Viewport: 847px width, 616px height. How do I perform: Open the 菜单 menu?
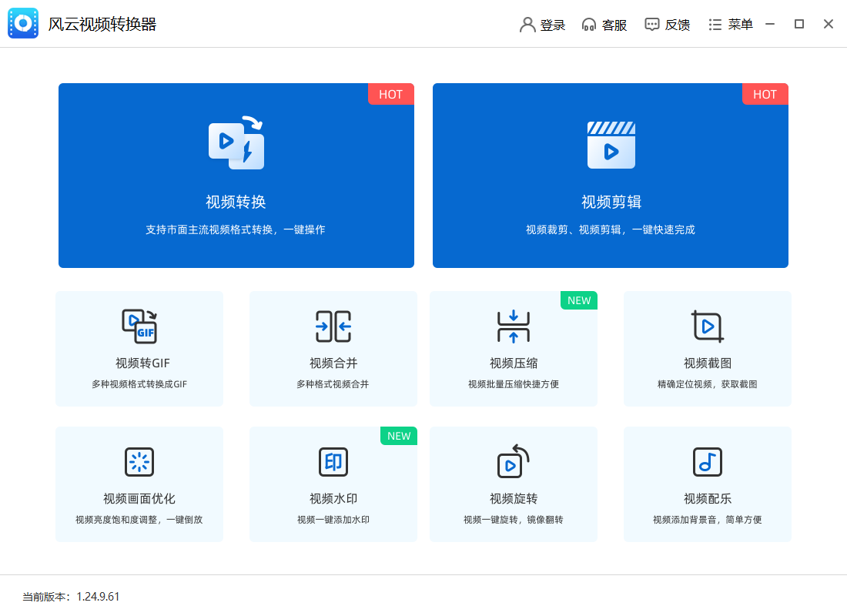point(730,24)
